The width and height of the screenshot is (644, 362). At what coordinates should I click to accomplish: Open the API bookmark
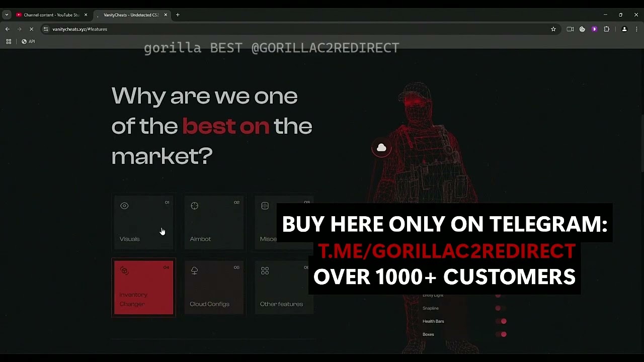tap(28, 41)
